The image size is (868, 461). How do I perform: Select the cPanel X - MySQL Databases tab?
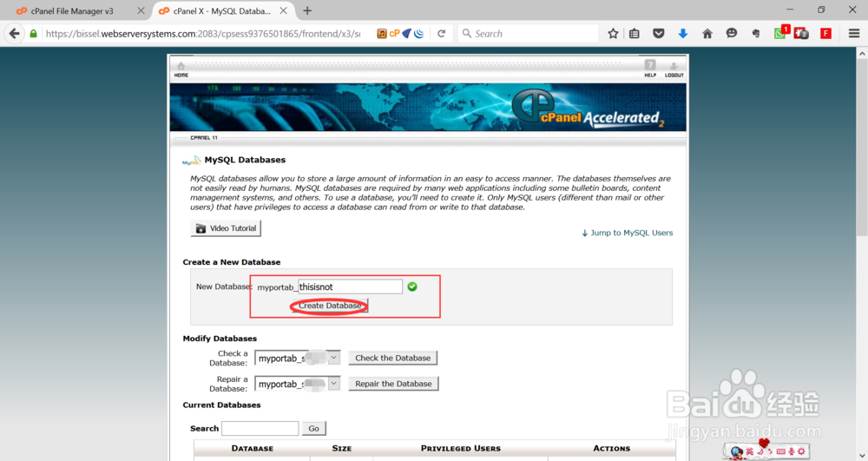point(221,11)
